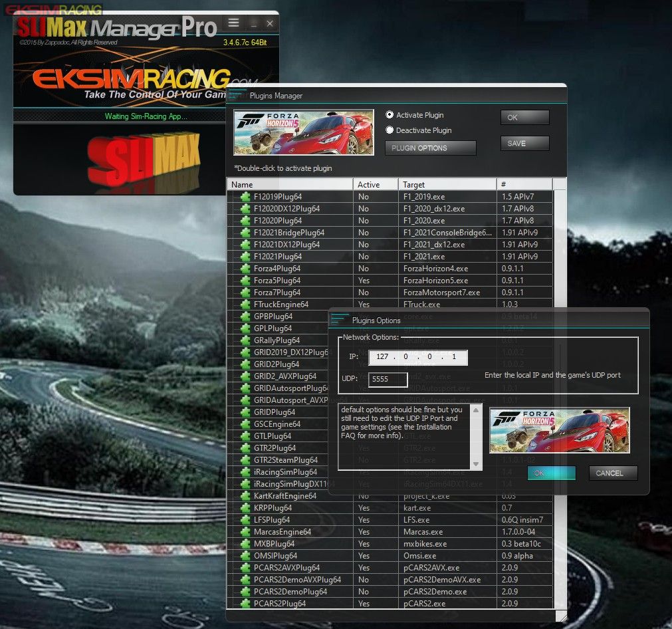Click the F12020DX12Plug64 plugin icon

tap(245, 209)
